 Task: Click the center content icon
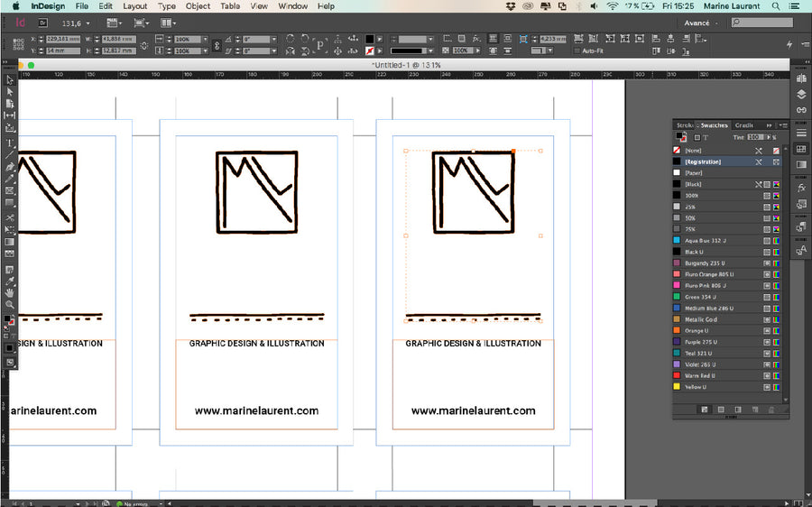click(640, 39)
